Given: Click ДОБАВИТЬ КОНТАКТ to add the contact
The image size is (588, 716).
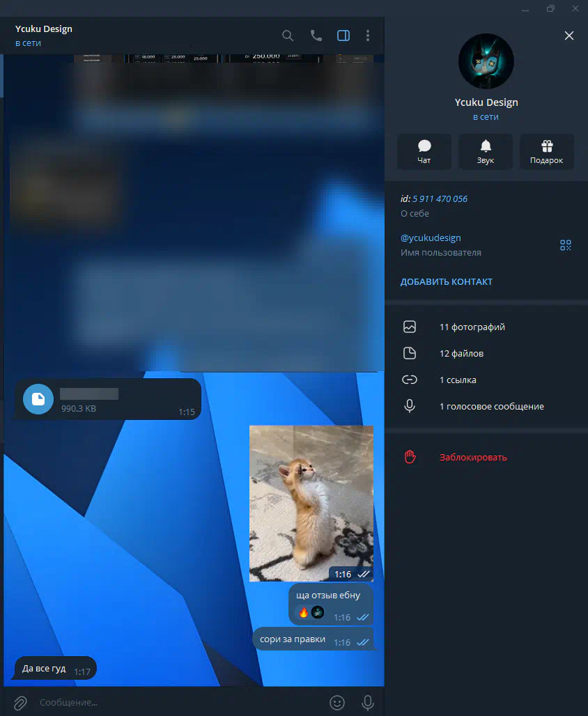Looking at the screenshot, I should [447, 282].
